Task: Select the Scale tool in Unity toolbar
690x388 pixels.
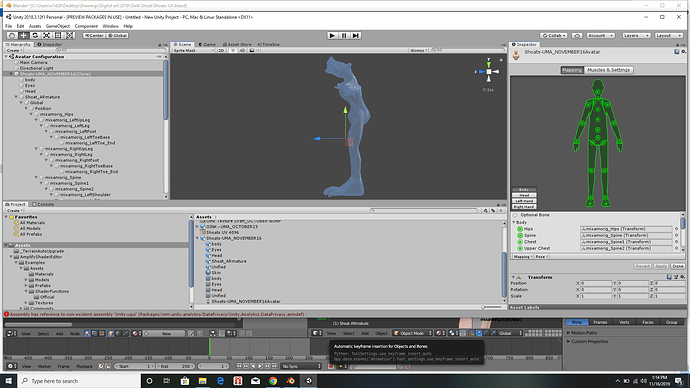Action: coord(46,35)
